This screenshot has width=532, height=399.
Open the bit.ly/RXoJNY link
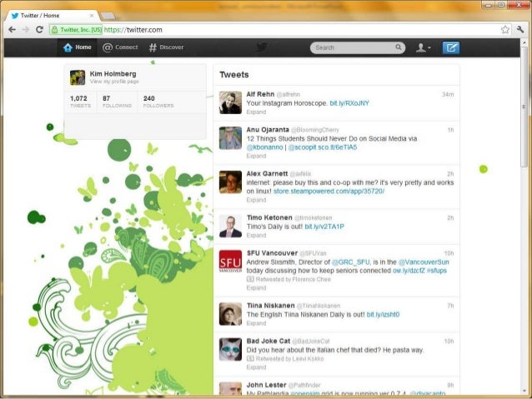click(x=349, y=103)
